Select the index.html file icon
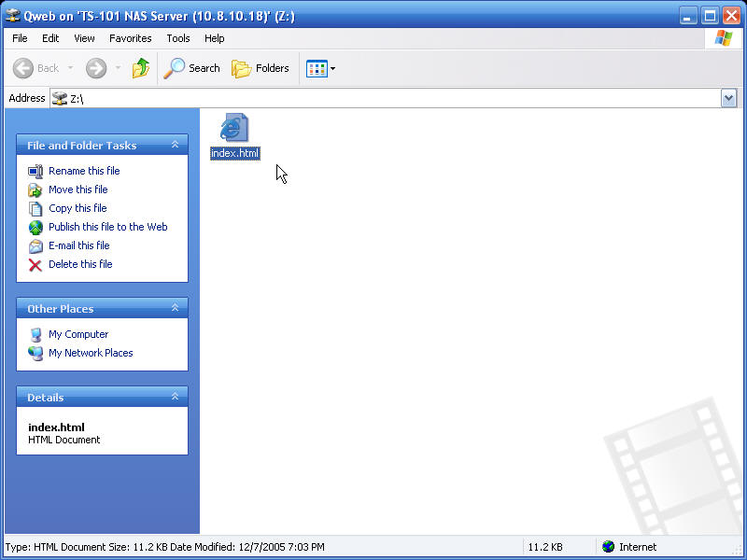 pyautogui.click(x=233, y=128)
